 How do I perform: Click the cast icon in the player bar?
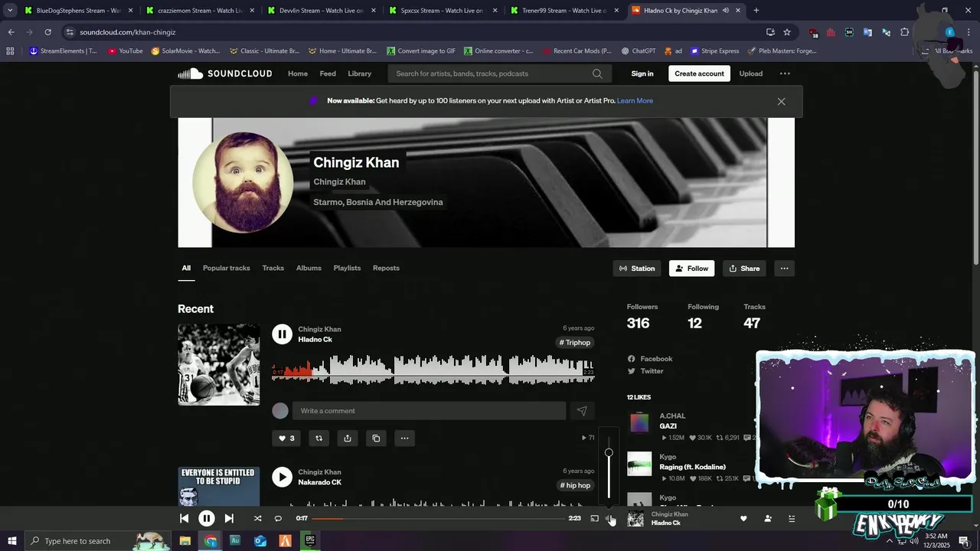pyautogui.click(x=594, y=518)
